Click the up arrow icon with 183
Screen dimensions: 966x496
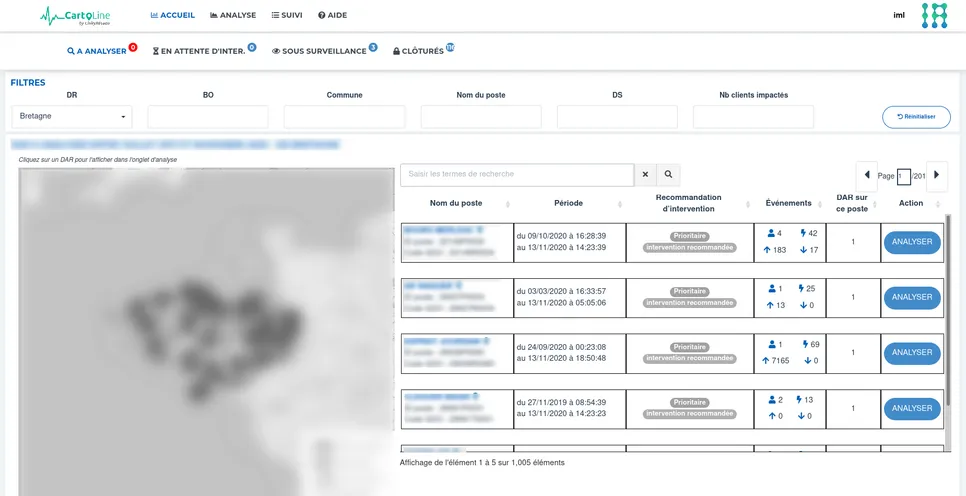(x=767, y=250)
